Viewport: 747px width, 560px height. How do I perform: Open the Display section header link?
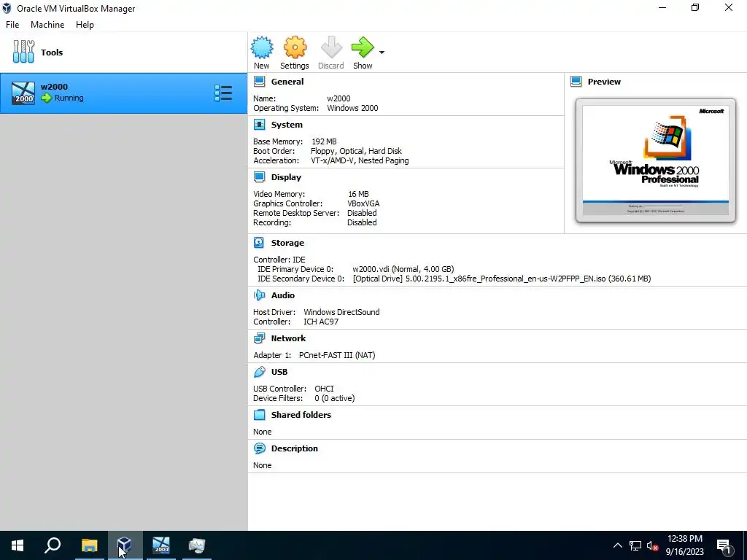point(286,177)
